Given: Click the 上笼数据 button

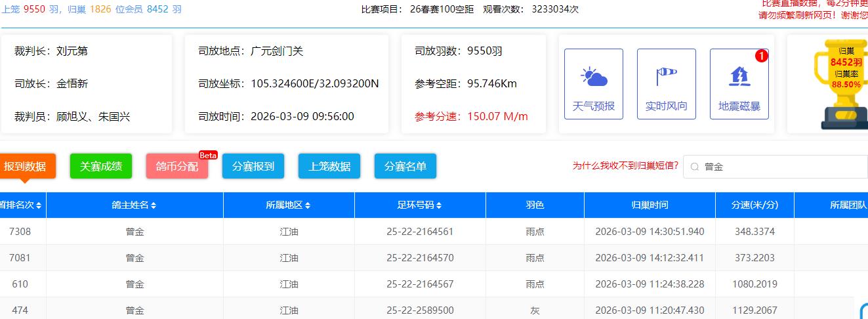Looking at the screenshot, I should pyautogui.click(x=329, y=167).
